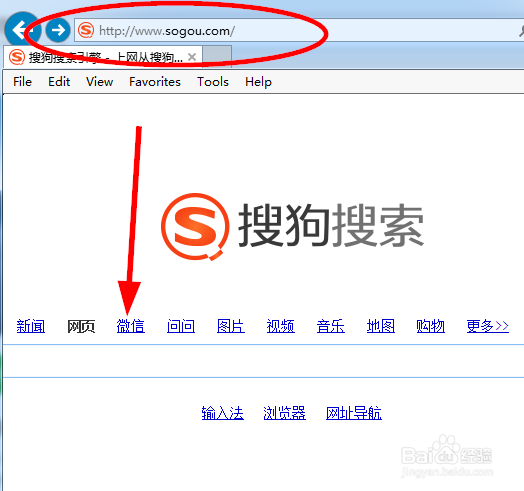Open the 问问 link
Screen dimensions: 524x491
[x=181, y=326]
